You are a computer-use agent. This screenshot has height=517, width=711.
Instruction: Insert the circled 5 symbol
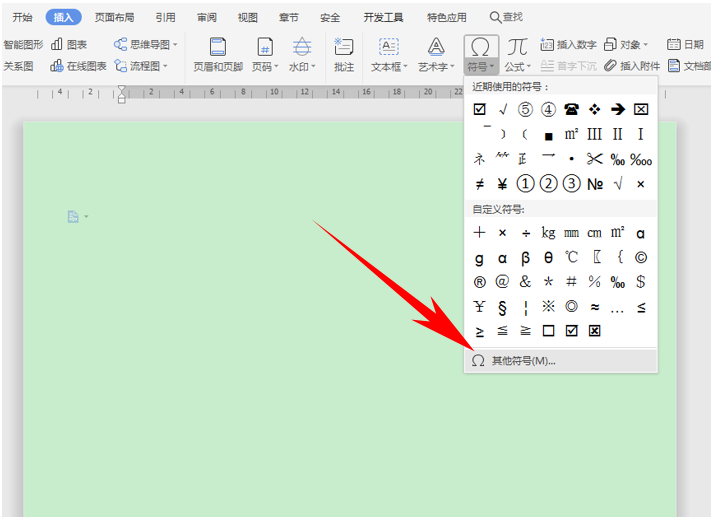coord(525,109)
